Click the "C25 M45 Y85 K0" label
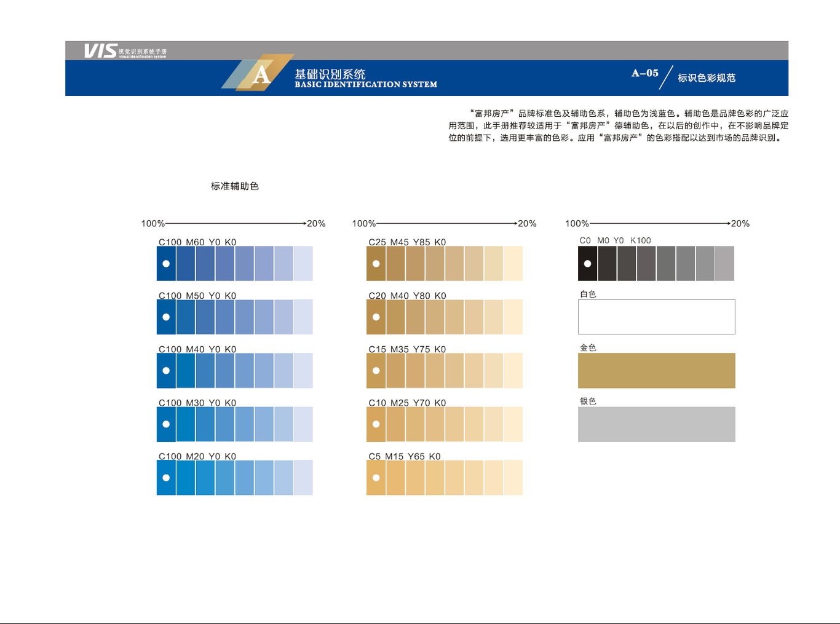The width and height of the screenshot is (840, 624). pyautogui.click(x=407, y=242)
